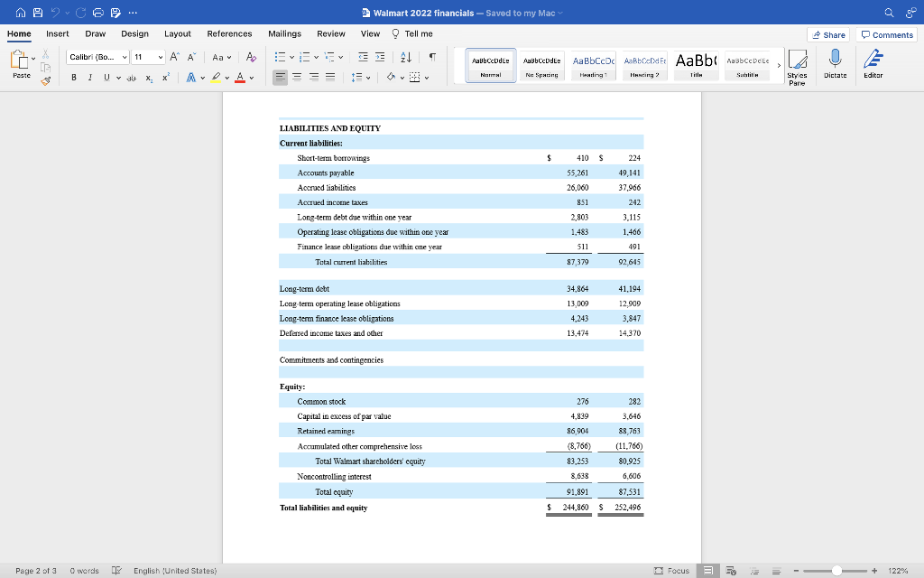Open the Change Case Aa dropdown

(x=222, y=57)
